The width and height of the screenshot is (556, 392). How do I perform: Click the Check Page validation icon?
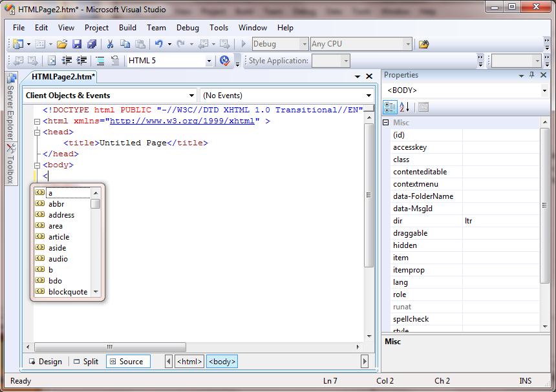coord(225,61)
